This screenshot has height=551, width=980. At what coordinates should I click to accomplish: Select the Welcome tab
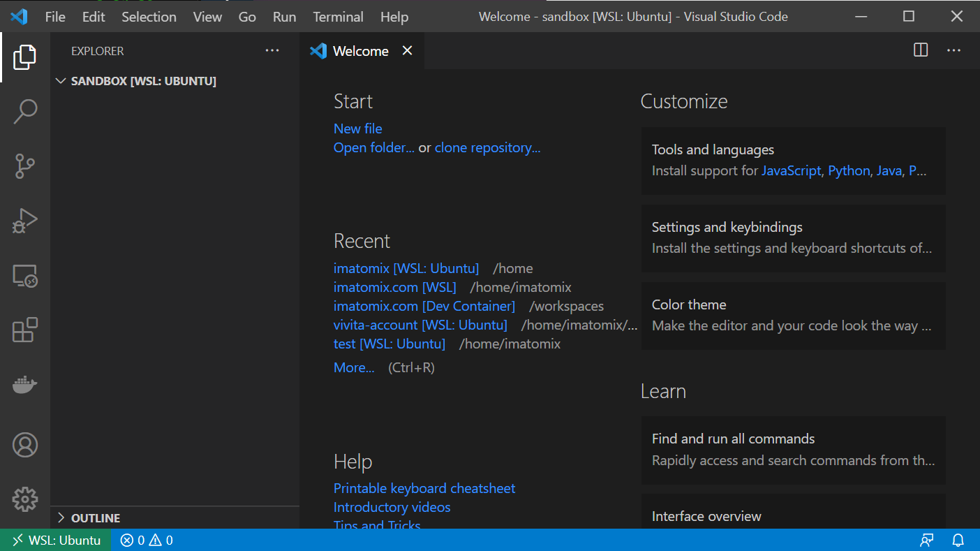click(362, 50)
